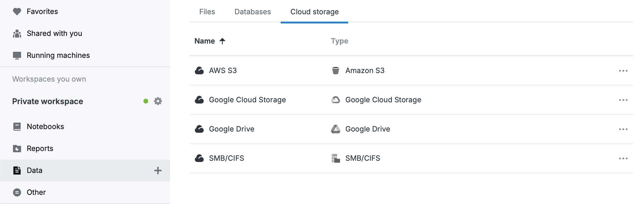Image resolution: width=644 pixels, height=204 pixels.
Task: Click the Reports chart icon
Action: tap(17, 148)
